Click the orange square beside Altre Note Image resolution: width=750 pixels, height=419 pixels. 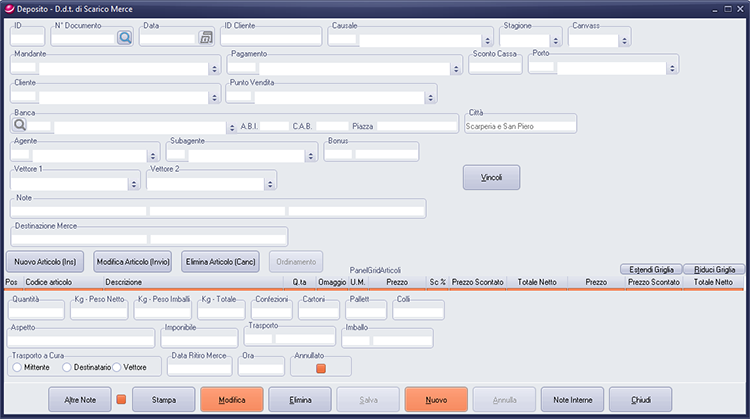tap(120, 400)
